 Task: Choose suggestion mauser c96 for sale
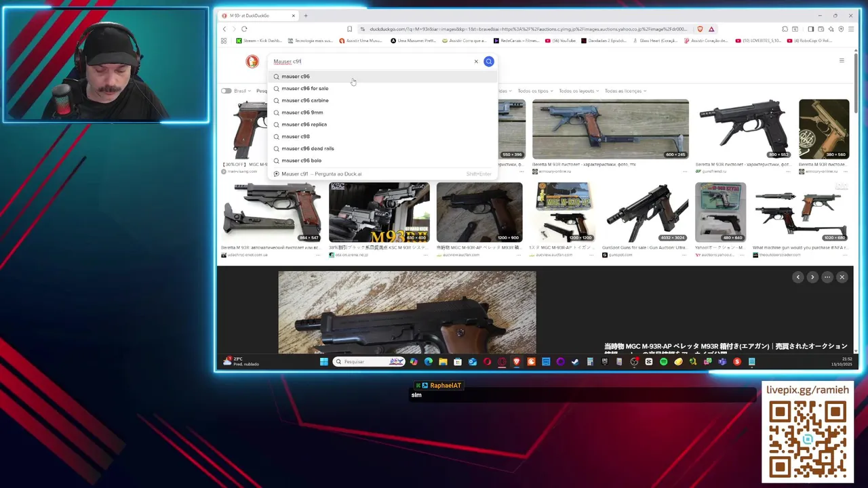point(383,89)
